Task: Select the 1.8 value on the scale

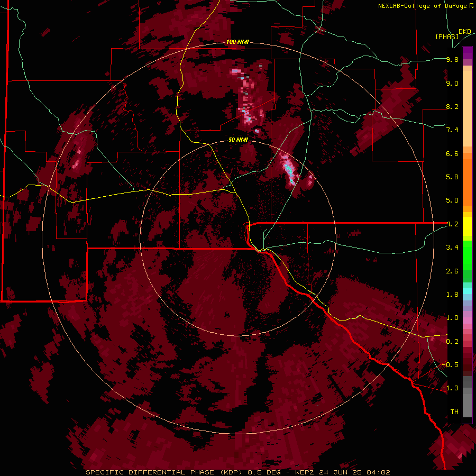Action: pos(452,295)
